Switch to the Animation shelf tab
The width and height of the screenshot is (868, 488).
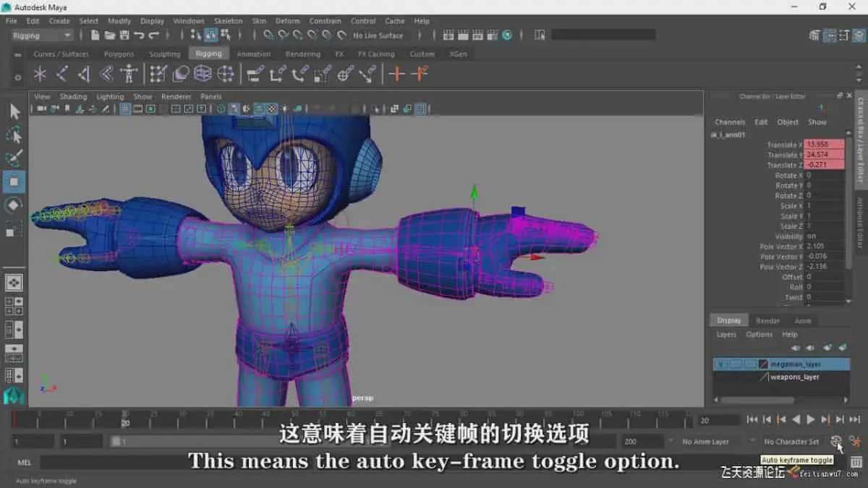[254, 54]
